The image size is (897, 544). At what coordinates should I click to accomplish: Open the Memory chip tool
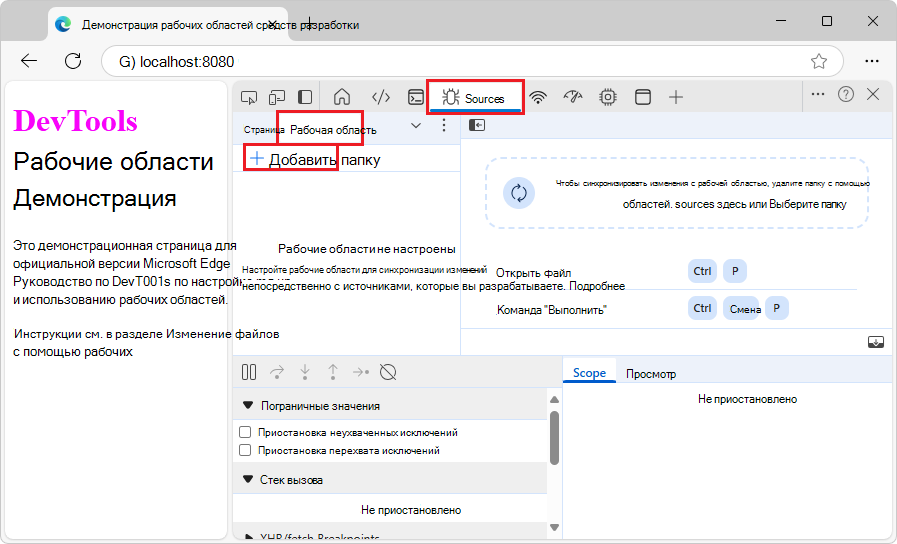click(x=608, y=97)
